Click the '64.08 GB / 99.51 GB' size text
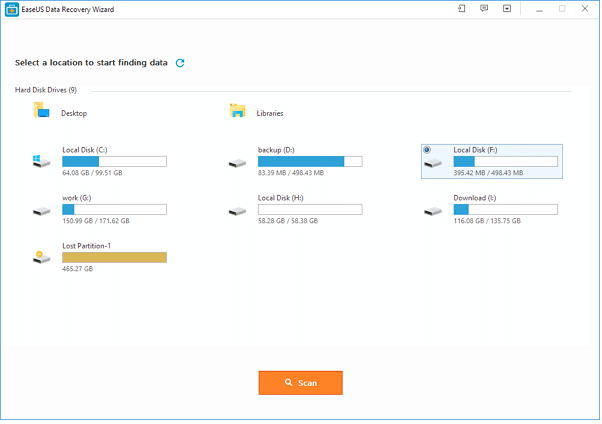Screen dimensions: 602x424 tap(93, 173)
